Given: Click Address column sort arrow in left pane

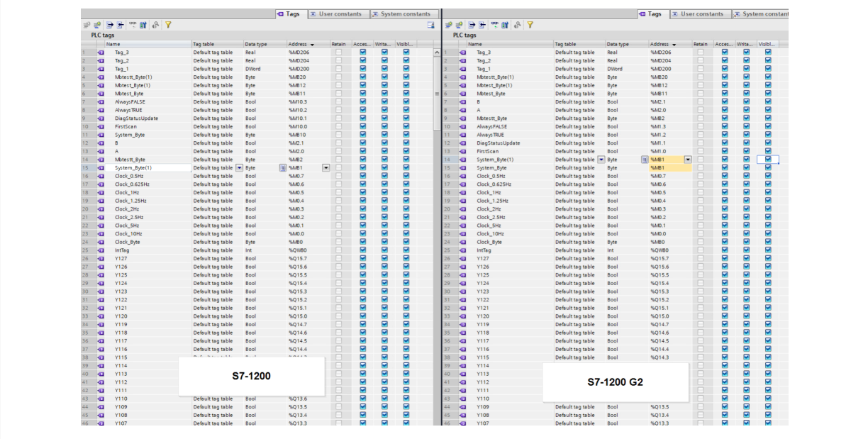Looking at the screenshot, I should pos(313,45).
